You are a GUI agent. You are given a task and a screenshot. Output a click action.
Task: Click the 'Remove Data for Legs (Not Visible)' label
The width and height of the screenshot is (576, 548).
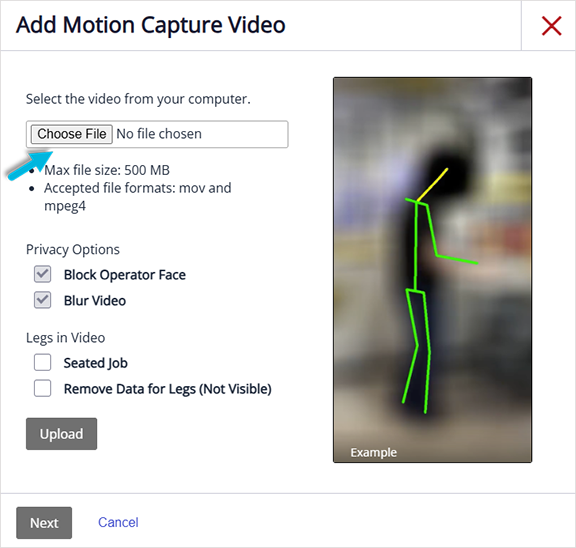(x=168, y=389)
